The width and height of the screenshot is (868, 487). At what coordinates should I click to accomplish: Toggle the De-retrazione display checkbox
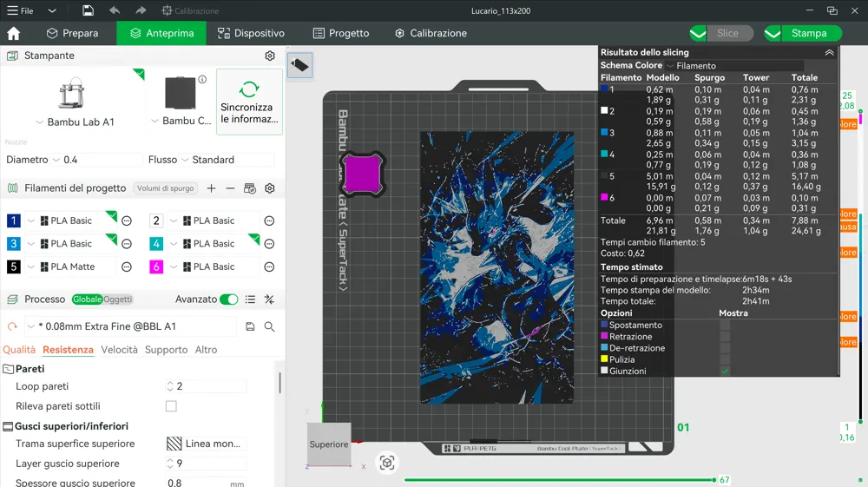pos(725,348)
